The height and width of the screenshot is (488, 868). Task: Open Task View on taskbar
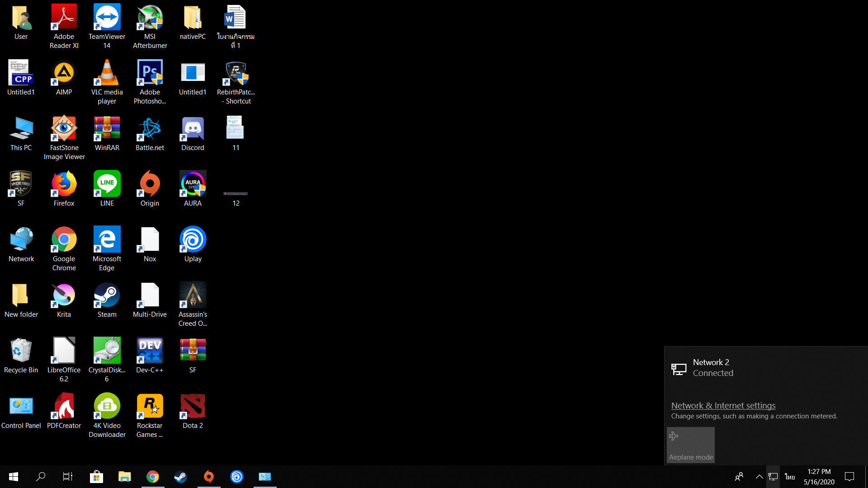pyautogui.click(x=68, y=477)
